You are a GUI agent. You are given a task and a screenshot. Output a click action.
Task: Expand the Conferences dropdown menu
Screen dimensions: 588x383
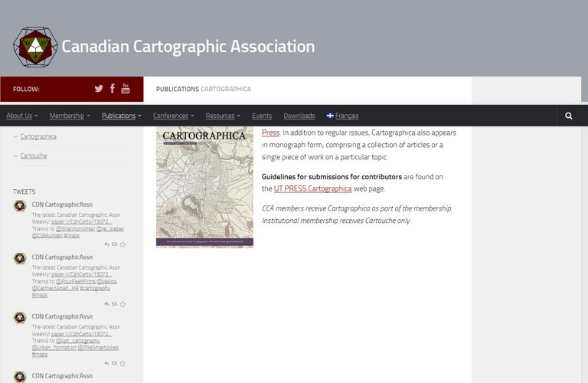click(173, 116)
